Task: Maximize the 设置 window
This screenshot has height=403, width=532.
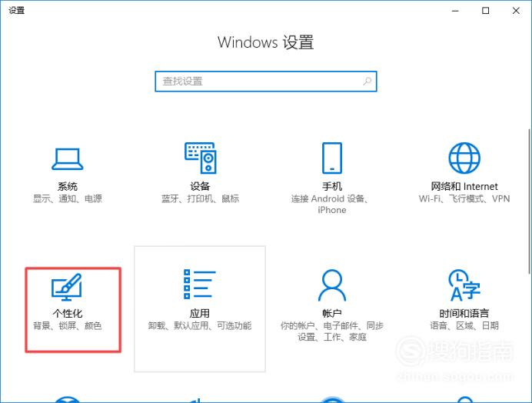Action: click(486, 11)
